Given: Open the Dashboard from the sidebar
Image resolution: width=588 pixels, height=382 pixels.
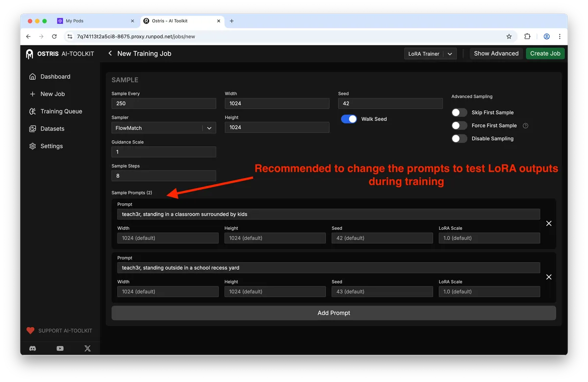Looking at the screenshot, I should point(54,76).
